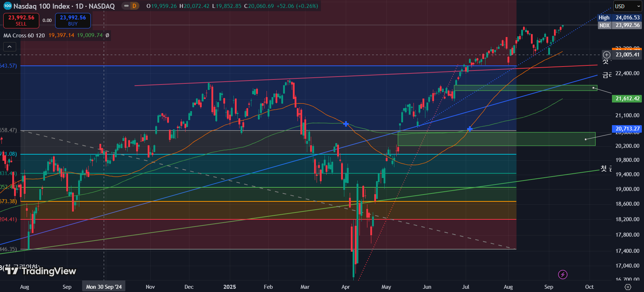The image size is (644, 292).
Task: Click the green 21,612.42 price label
Action: pos(627,99)
